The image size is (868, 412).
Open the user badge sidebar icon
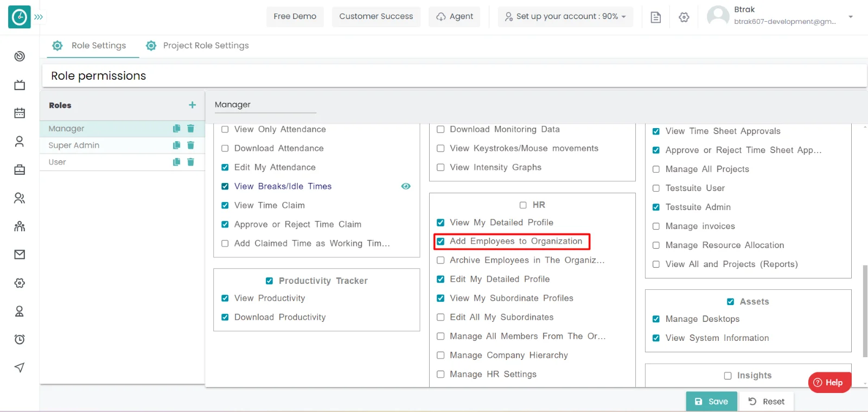[x=20, y=311]
